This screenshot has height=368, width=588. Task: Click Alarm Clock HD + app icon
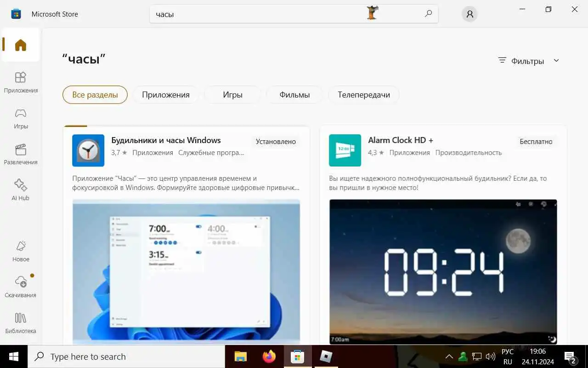(345, 150)
